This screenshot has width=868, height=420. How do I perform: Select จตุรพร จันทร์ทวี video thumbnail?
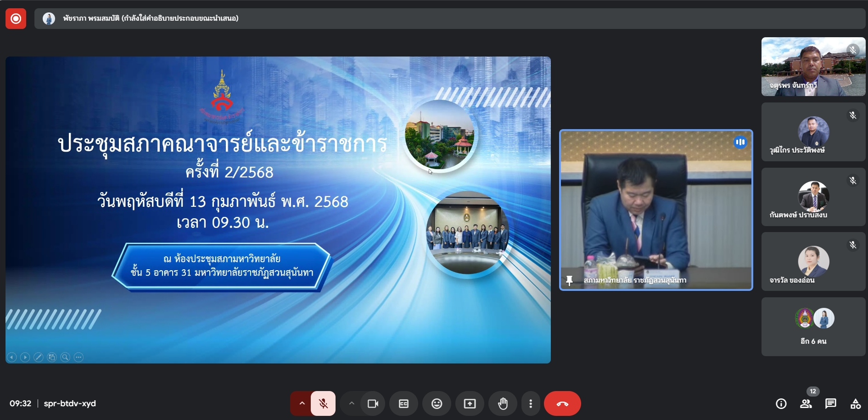(x=813, y=67)
